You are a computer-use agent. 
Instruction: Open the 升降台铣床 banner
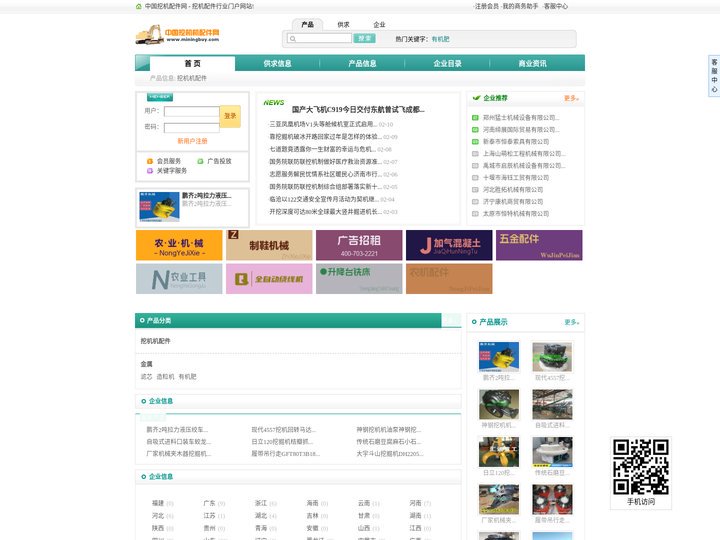coord(359,279)
